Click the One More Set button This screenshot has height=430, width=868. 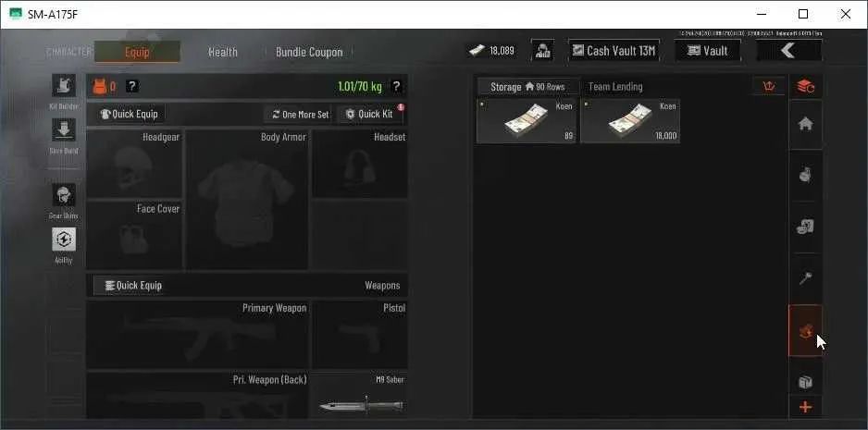pos(300,115)
